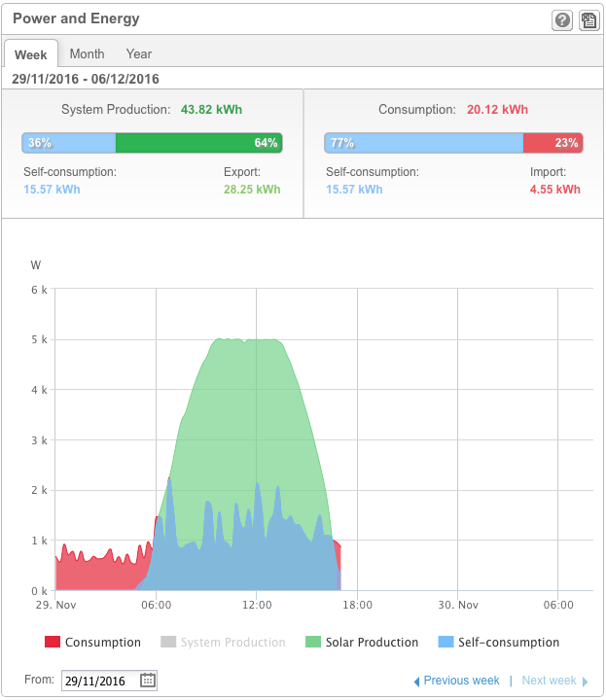Click the Previous week arrow icon
This screenshot has height=700, width=606.
coord(417,682)
